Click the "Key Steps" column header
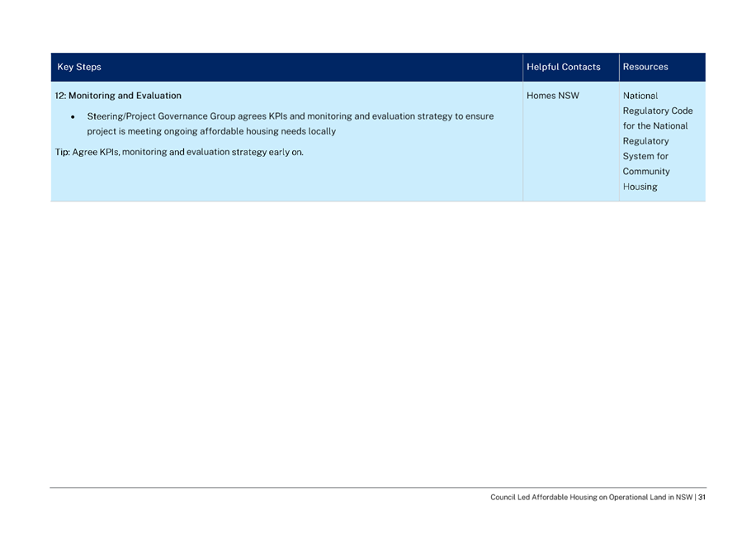756x534 pixels. click(x=79, y=67)
